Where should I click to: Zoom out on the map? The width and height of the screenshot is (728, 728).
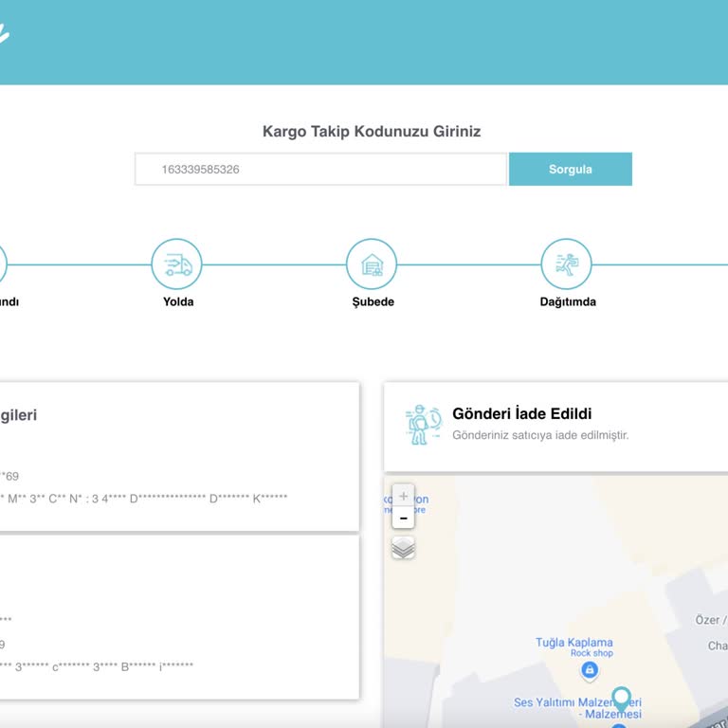(x=403, y=519)
